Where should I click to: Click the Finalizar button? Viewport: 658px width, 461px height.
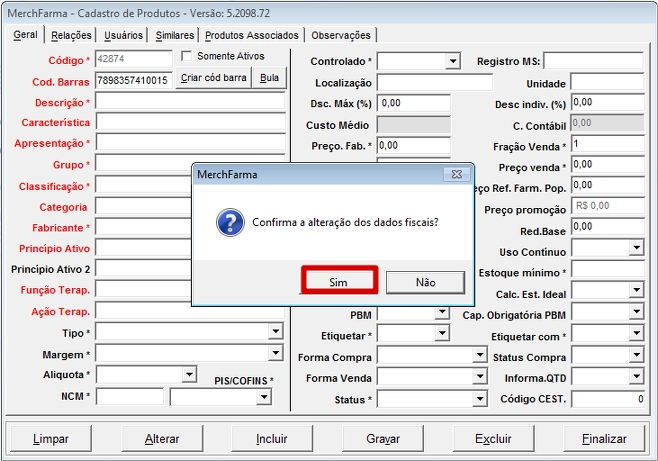tap(603, 438)
